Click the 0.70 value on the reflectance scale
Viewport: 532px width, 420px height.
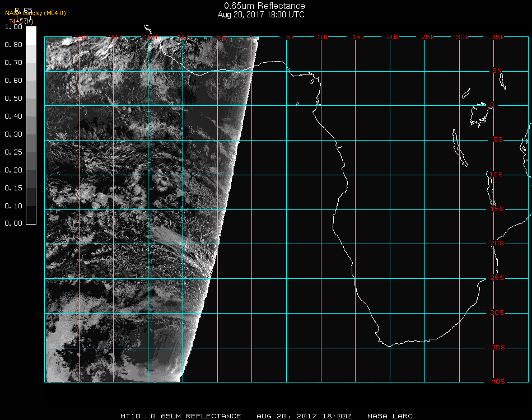point(13,63)
